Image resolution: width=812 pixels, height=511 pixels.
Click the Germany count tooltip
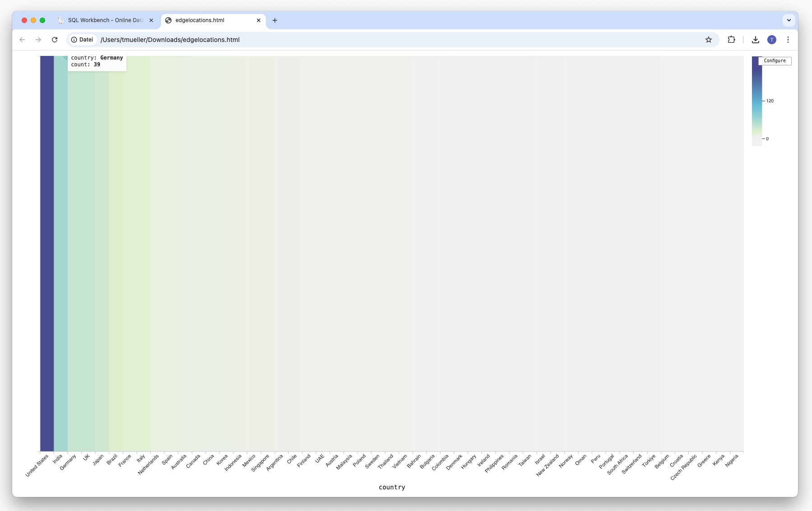tap(97, 61)
